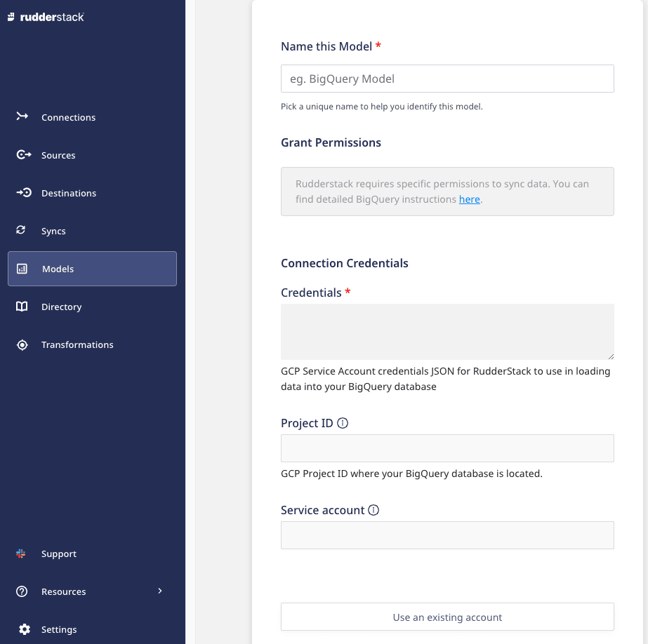This screenshot has height=644, width=648.
Task: Click the Syncs refresh icon
Action: [x=21, y=230]
